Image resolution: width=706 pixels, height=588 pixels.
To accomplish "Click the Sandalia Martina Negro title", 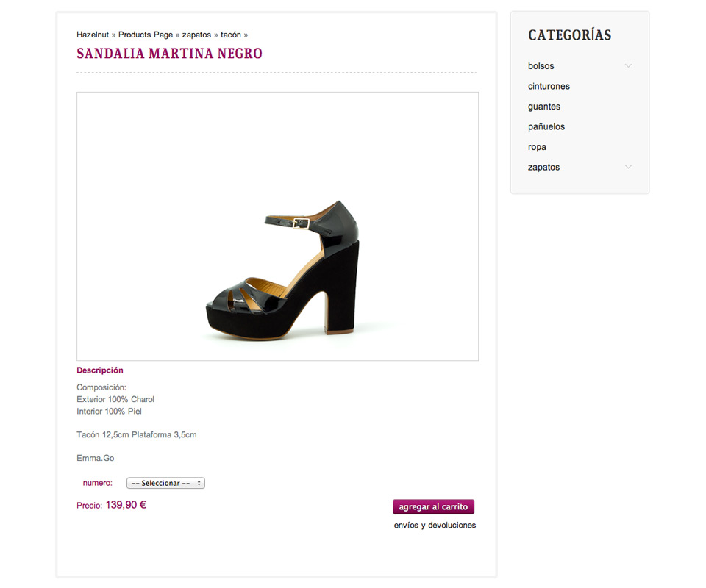I will (x=169, y=54).
